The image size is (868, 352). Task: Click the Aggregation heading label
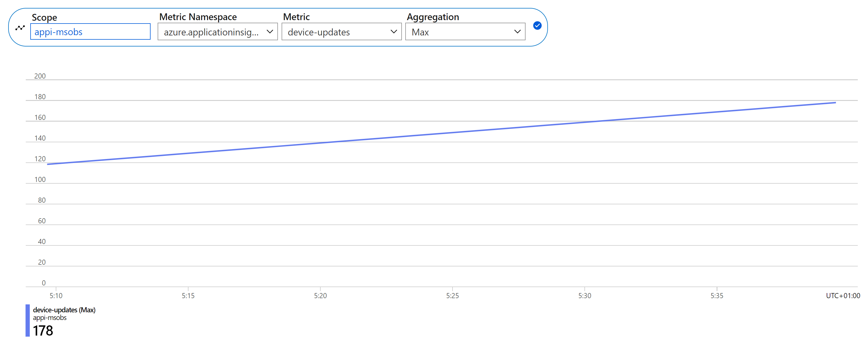click(433, 17)
